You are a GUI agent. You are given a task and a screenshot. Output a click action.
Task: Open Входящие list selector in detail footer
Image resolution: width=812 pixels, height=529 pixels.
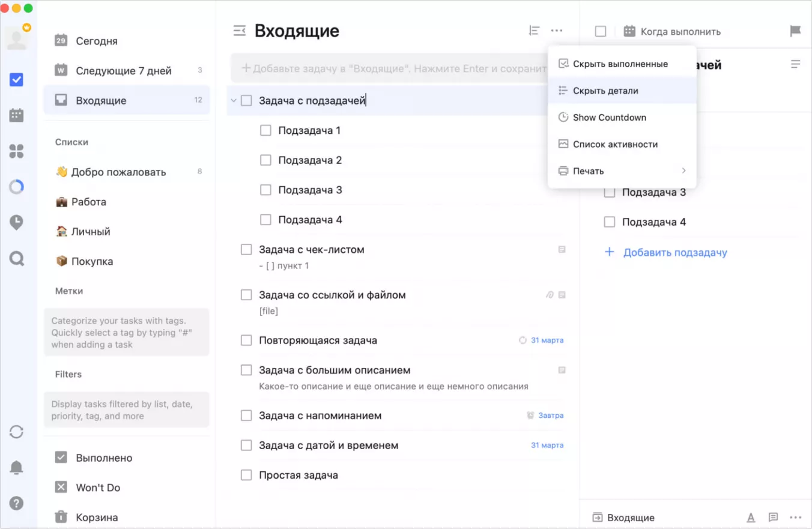tap(623, 518)
